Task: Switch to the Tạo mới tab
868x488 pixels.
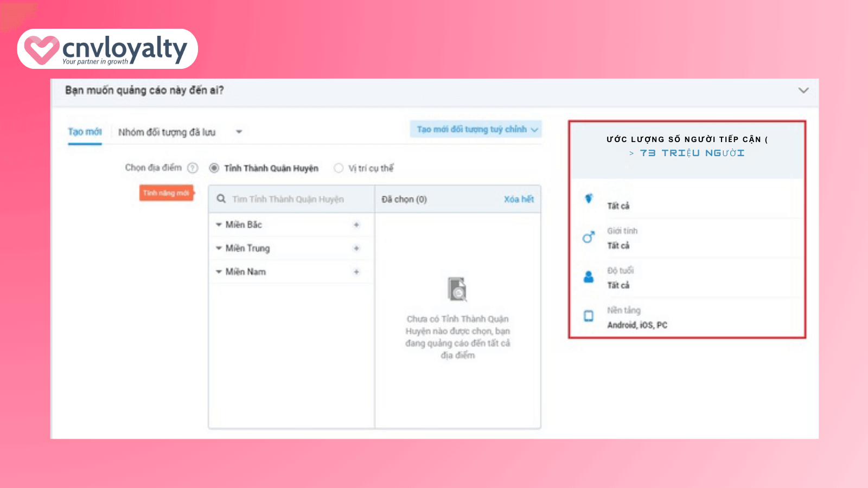Action: 84,132
